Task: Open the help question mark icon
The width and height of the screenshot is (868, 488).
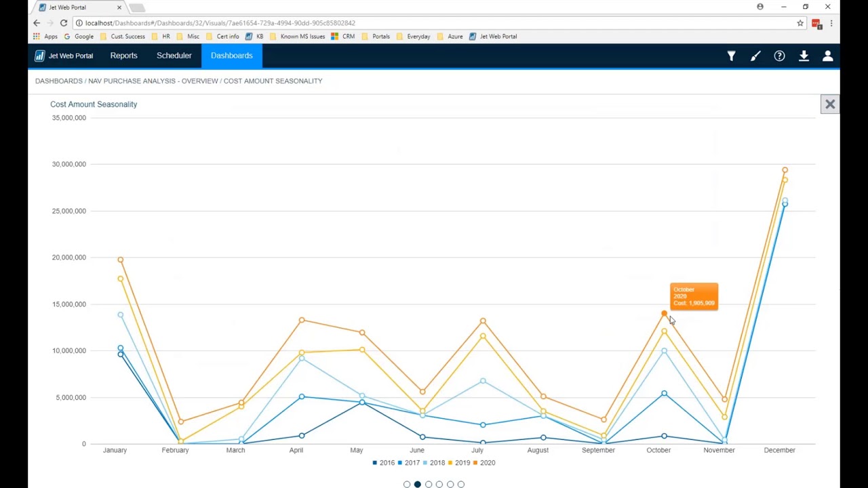Action: (x=779, y=56)
